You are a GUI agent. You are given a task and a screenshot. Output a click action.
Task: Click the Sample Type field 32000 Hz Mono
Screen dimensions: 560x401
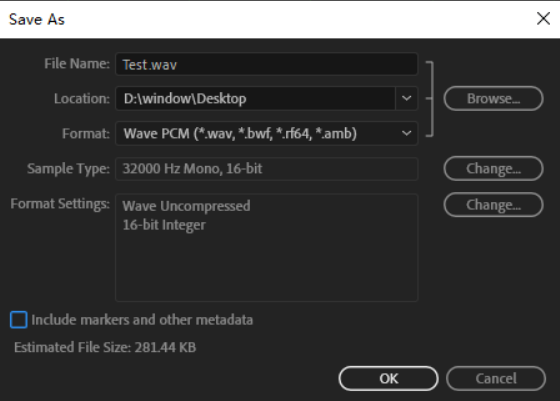click(266, 169)
